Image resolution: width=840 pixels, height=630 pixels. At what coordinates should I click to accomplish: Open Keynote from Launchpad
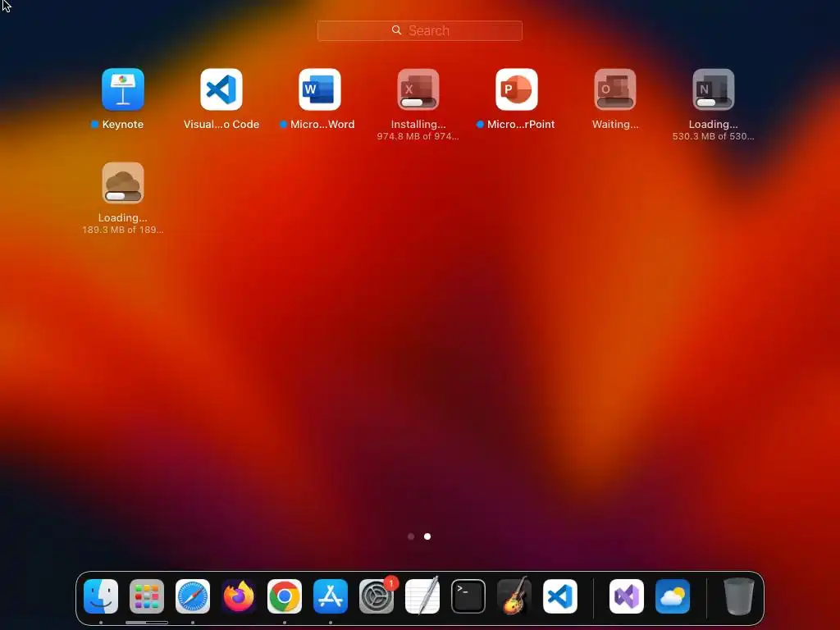[x=123, y=89]
